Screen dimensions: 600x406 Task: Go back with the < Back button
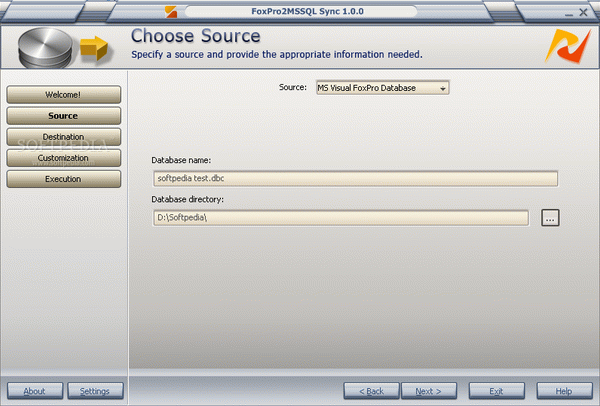point(371,391)
